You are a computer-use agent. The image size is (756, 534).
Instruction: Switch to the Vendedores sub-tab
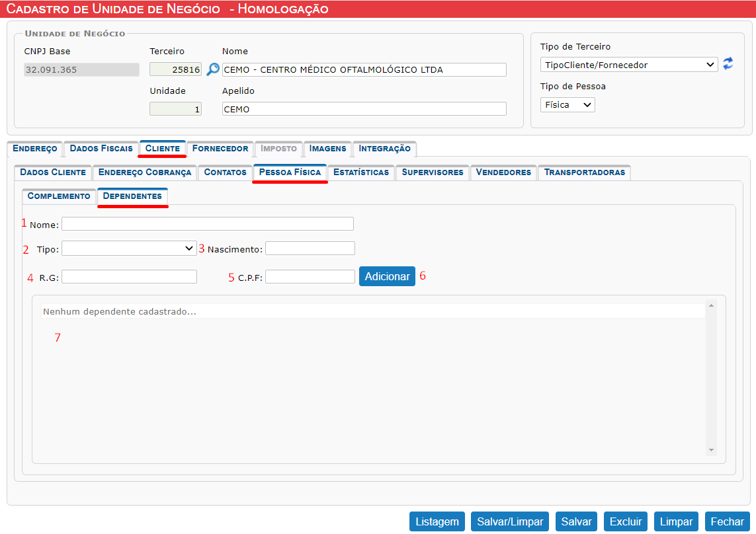(x=503, y=172)
